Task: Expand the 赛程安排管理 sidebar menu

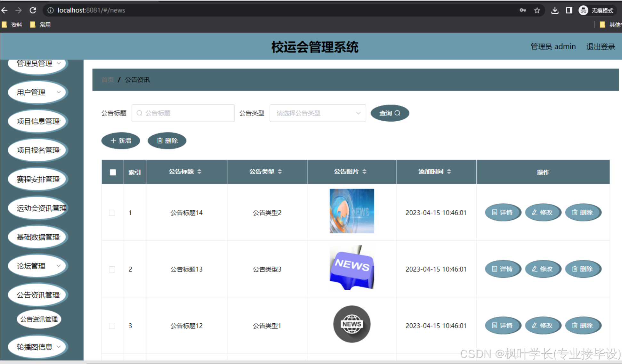Action: (38, 179)
